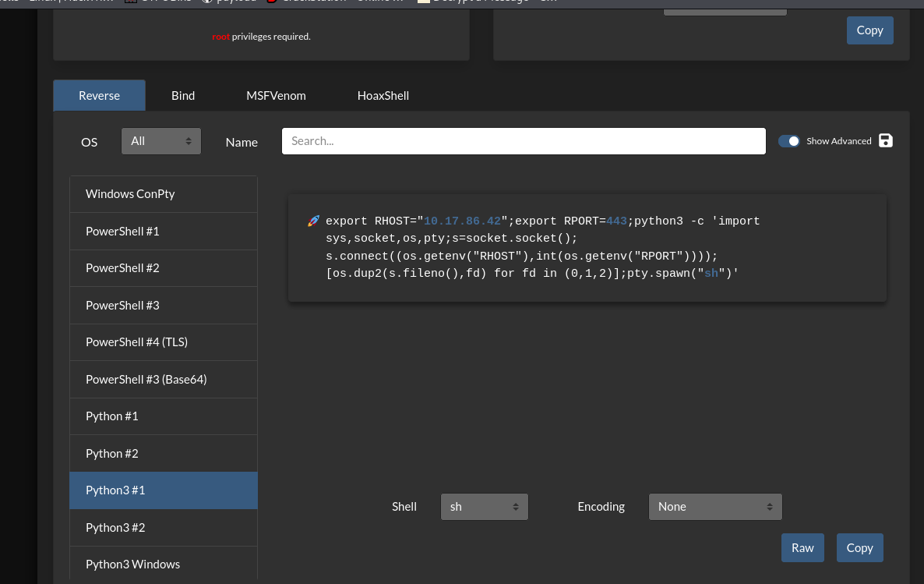Select Python #1 payload
This screenshot has height=584, width=924.
tap(164, 416)
